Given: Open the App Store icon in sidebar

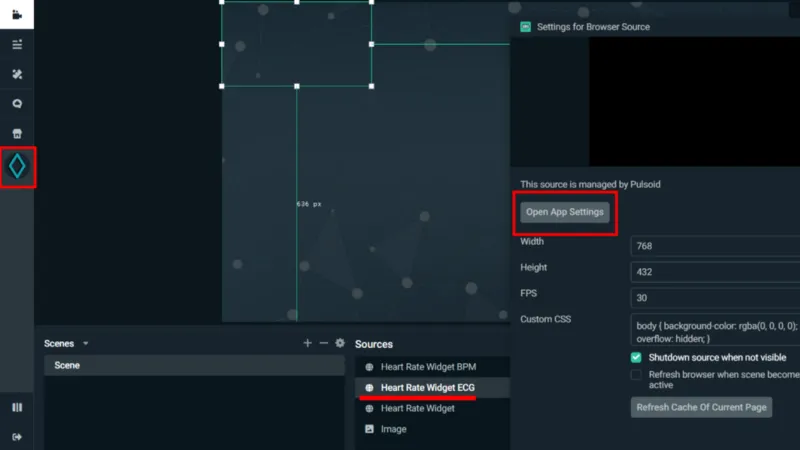Looking at the screenshot, I should click(x=17, y=134).
